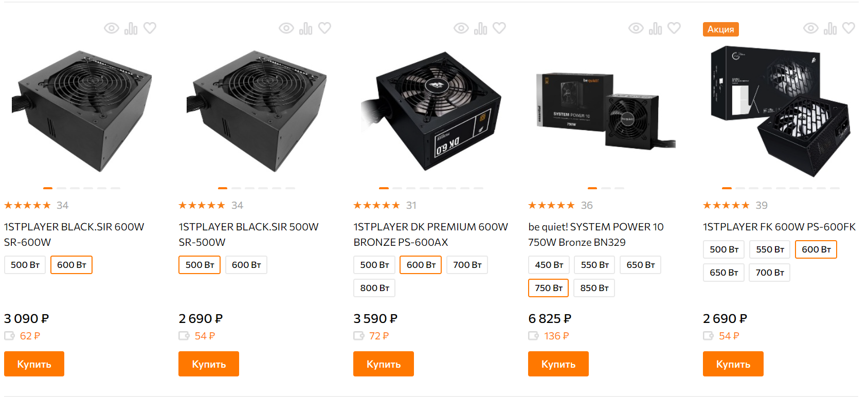Select 850 Вт option for be quiet!
The height and width of the screenshot is (397, 868).
pos(594,288)
